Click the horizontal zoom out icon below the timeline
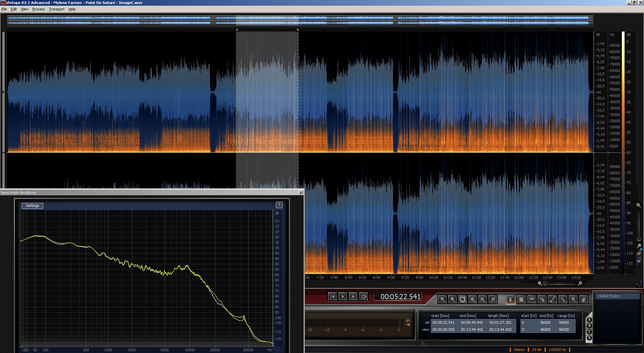 pos(540,283)
